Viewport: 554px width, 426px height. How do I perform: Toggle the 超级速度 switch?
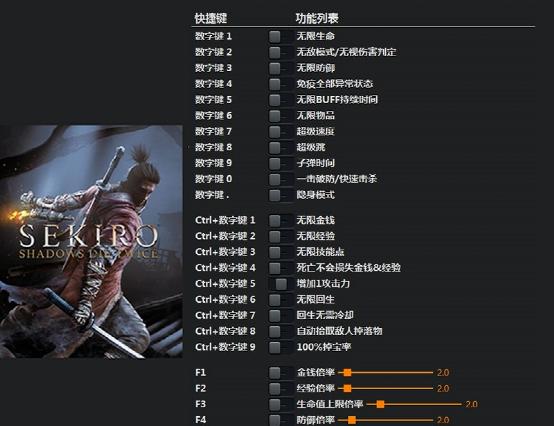[x=281, y=132]
